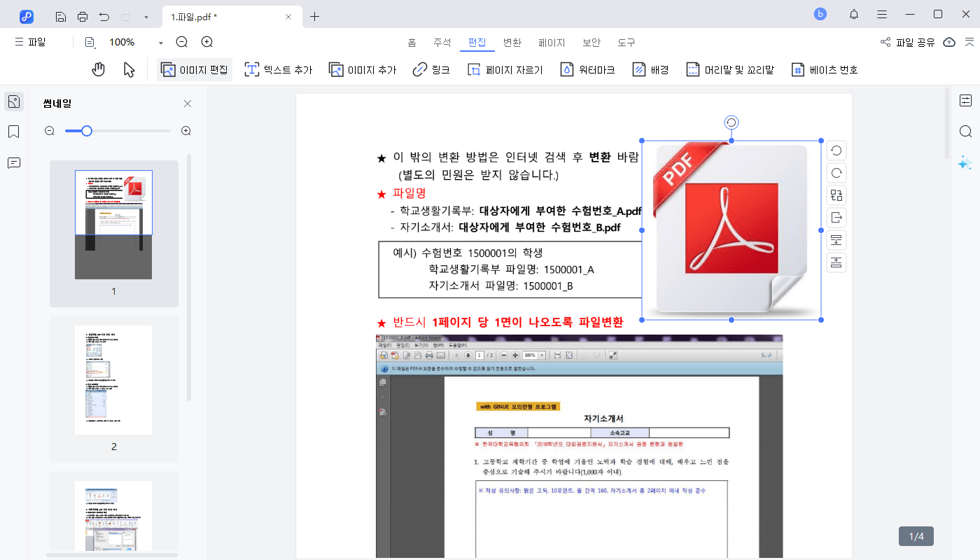The width and height of the screenshot is (980, 560).
Task: Click the print icon in title bar
Action: 83,16
